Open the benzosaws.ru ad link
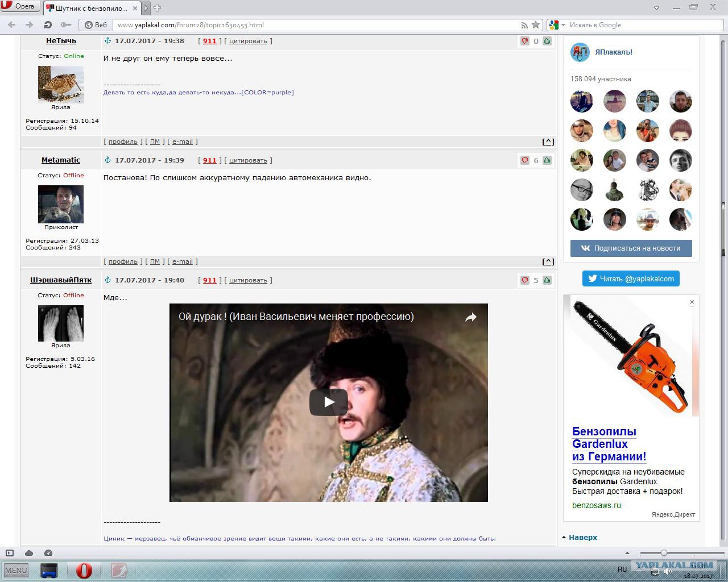Viewport: 728px width, 582px height. (597, 505)
